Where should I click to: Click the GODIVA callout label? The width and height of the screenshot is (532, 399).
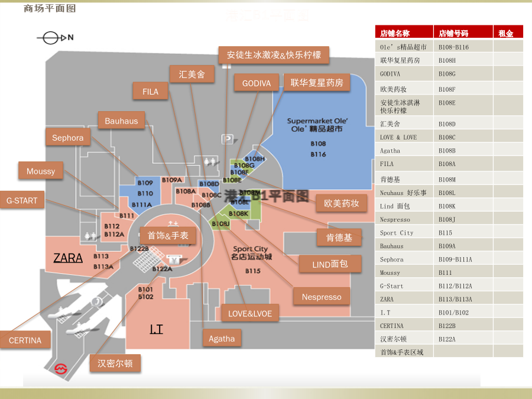tap(257, 83)
